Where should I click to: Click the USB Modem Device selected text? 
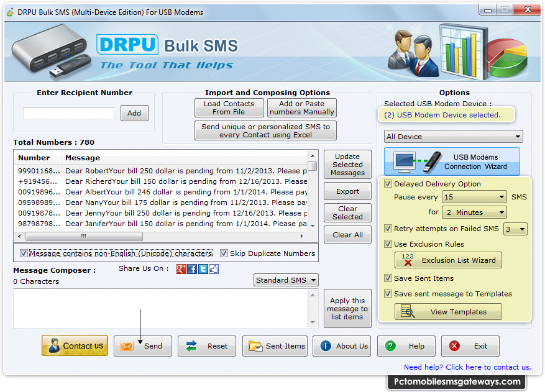point(442,115)
